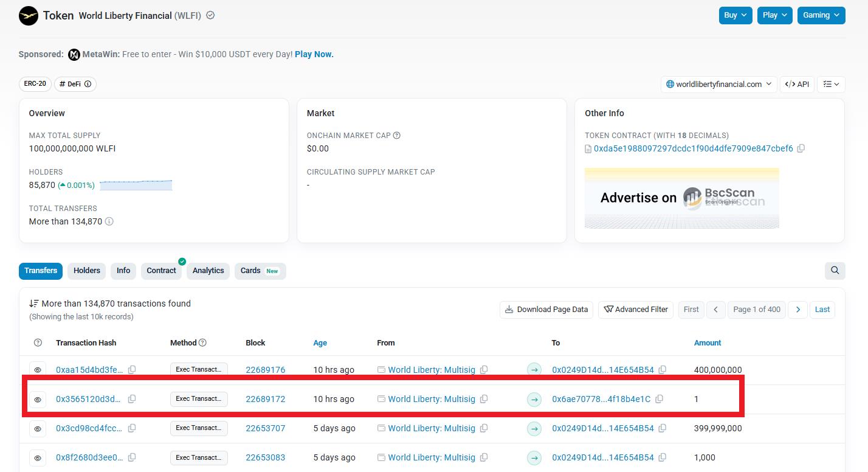Open the Analytics tab
Image resolution: width=868 pixels, height=472 pixels.
tap(208, 271)
